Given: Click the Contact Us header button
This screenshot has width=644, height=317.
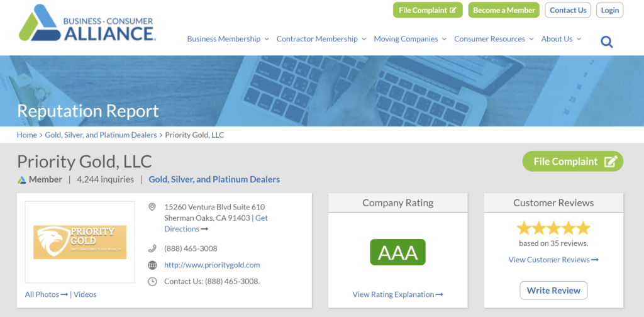Looking at the screenshot, I should [x=568, y=10].
